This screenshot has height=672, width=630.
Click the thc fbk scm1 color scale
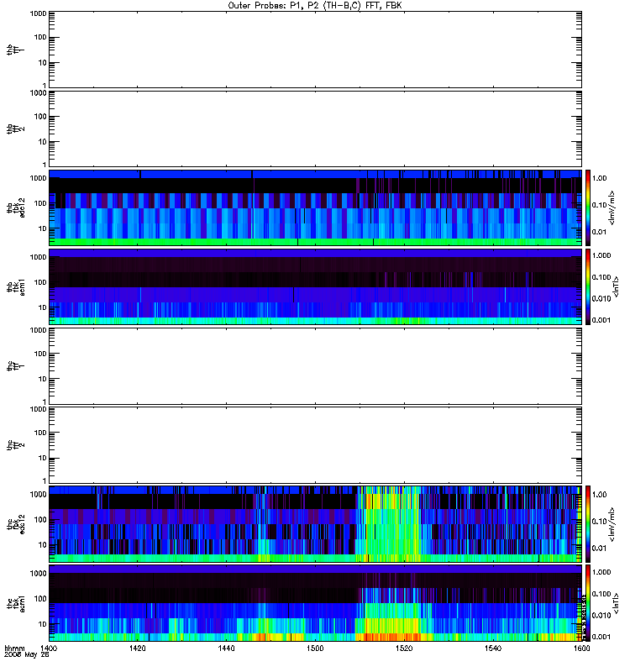588,603
